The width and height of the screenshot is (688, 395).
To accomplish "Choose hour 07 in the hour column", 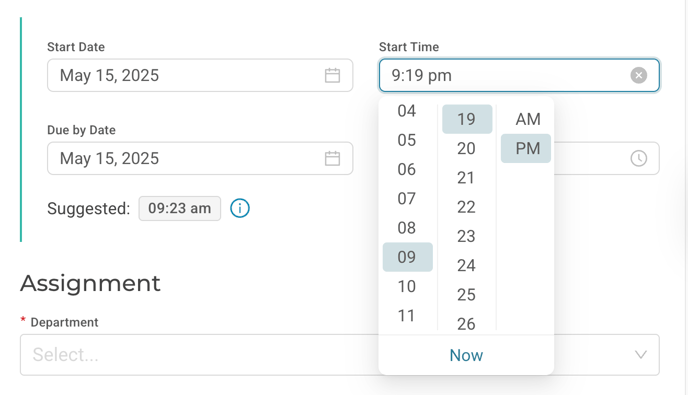I will tap(408, 198).
